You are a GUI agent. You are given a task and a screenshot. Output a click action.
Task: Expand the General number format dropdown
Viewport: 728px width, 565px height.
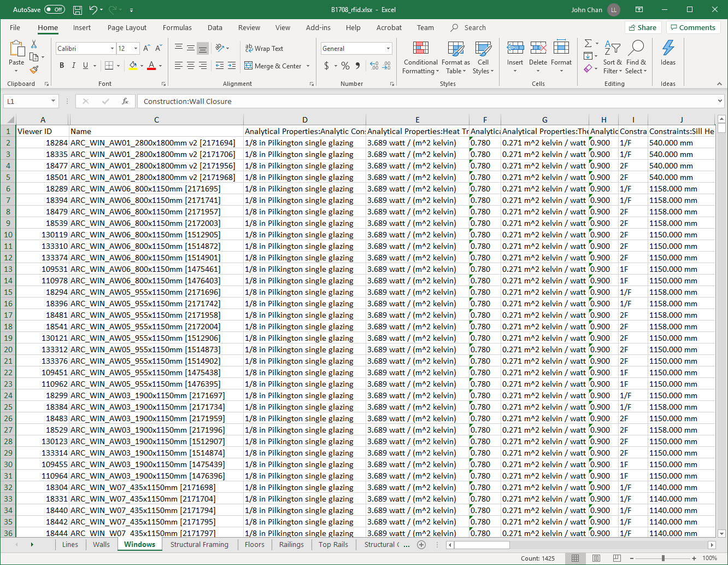pos(389,49)
